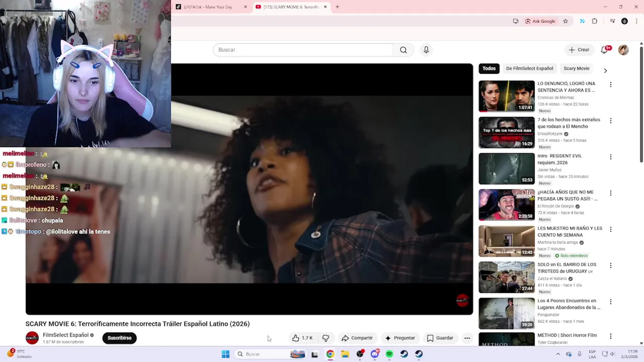Open RESIDENT EVIL requiem thumbnail

point(507,168)
